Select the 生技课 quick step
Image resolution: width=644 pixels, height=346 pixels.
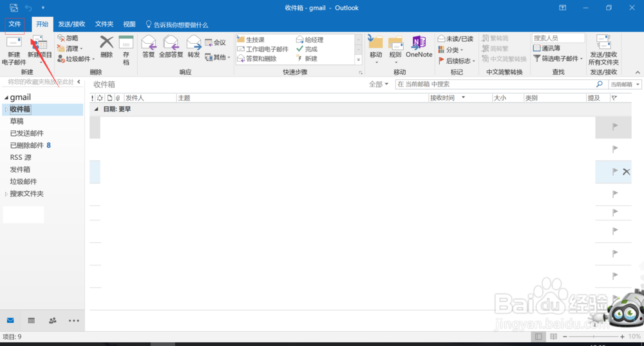tap(251, 39)
